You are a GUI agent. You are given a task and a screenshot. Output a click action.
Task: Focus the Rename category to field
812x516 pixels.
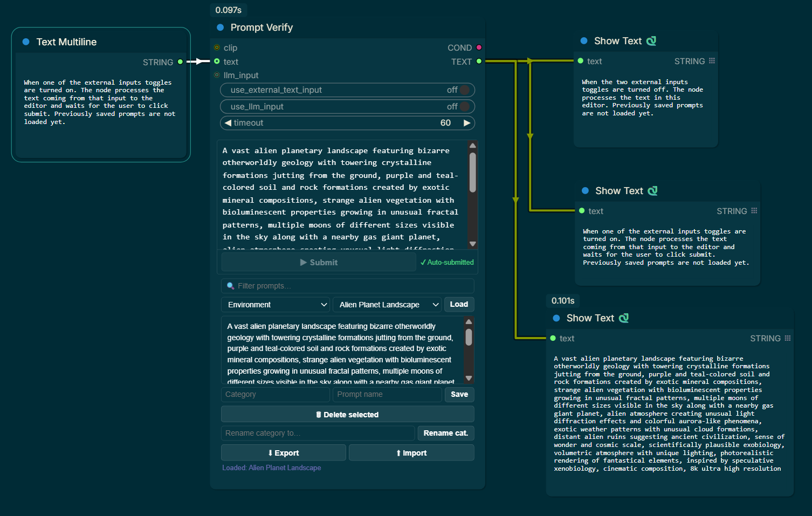tap(318, 433)
